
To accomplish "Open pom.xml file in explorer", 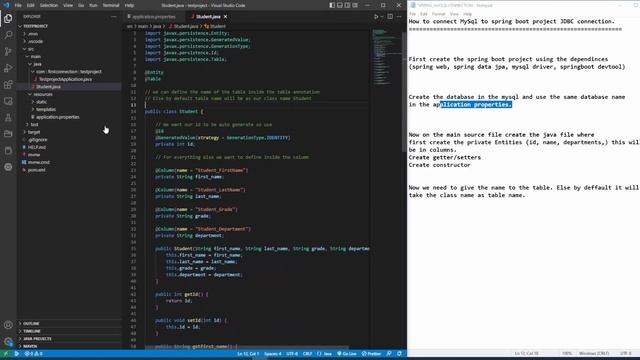I will point(37,170).
